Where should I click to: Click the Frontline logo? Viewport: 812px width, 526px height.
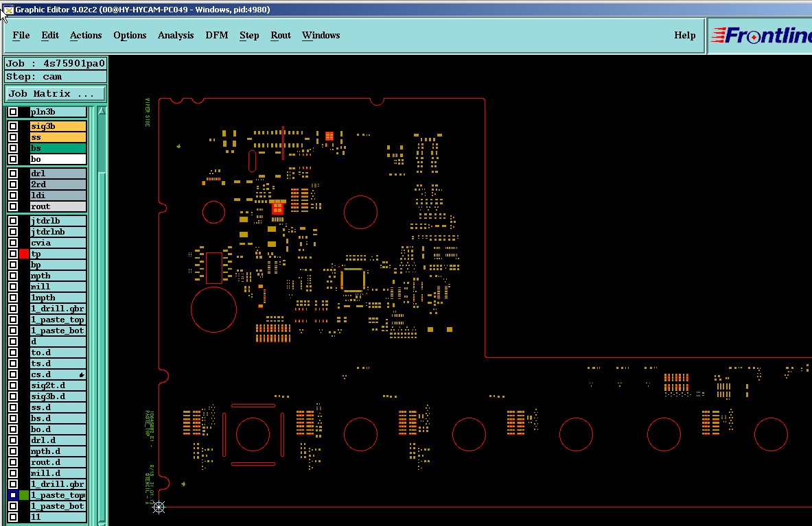(761, 35)
